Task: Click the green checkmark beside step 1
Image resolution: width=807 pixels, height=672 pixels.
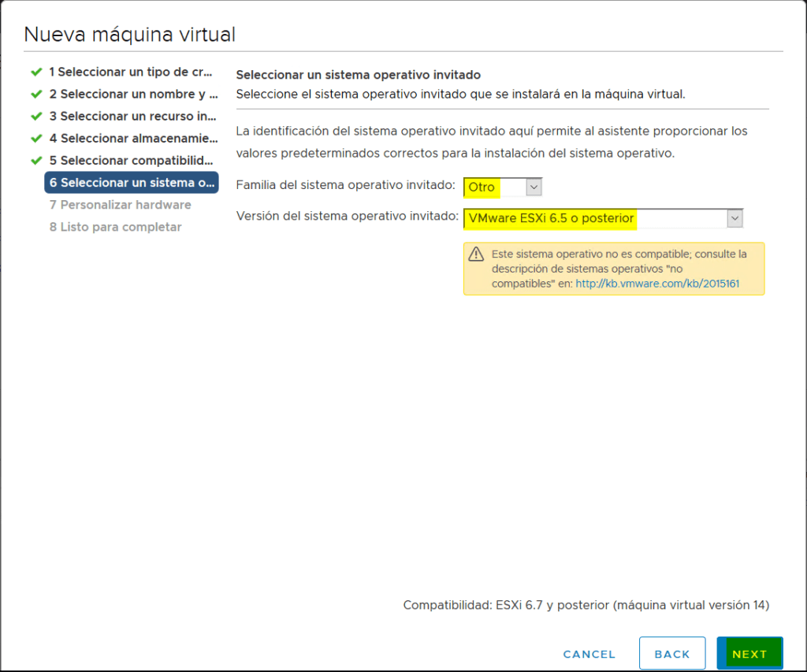Action: coord(35,72)
